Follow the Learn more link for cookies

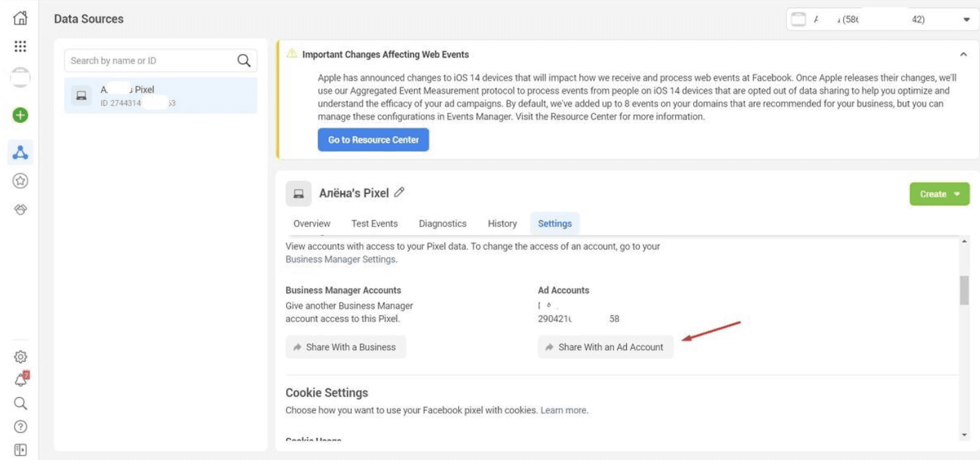click(564, 410)
